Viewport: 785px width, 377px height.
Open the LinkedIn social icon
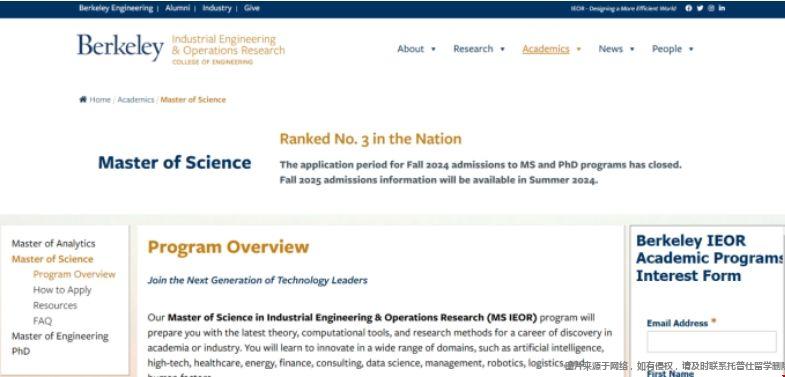[722, 8]
